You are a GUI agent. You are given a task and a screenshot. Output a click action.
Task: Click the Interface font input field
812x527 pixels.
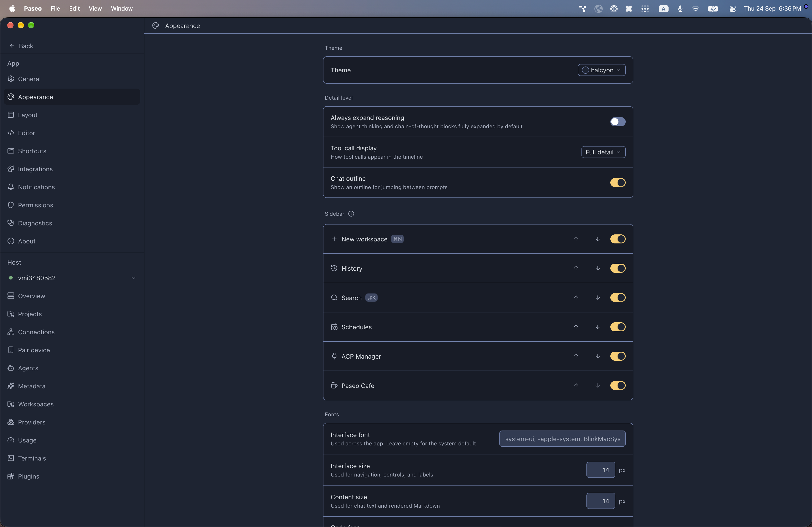[562, 439]
